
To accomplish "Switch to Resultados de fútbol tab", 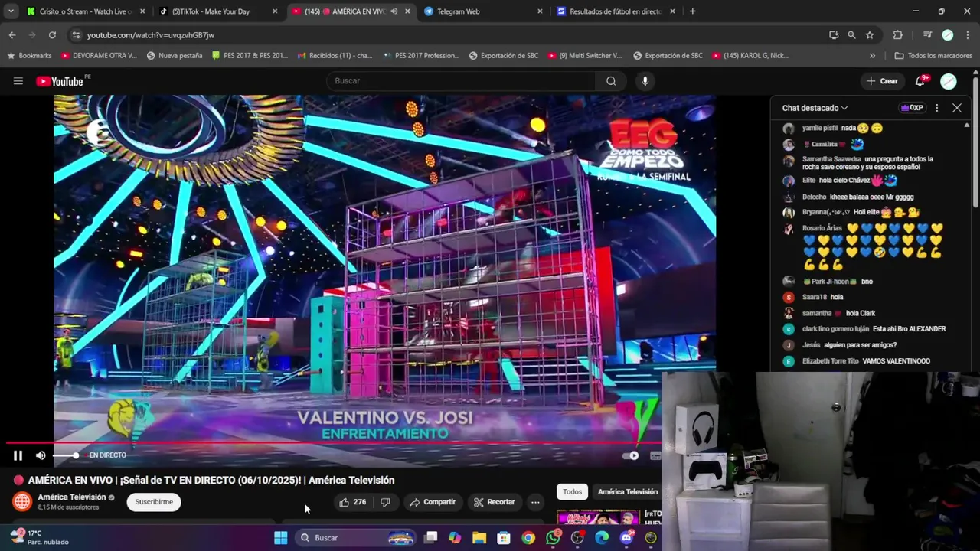I will tap(616, 11).
